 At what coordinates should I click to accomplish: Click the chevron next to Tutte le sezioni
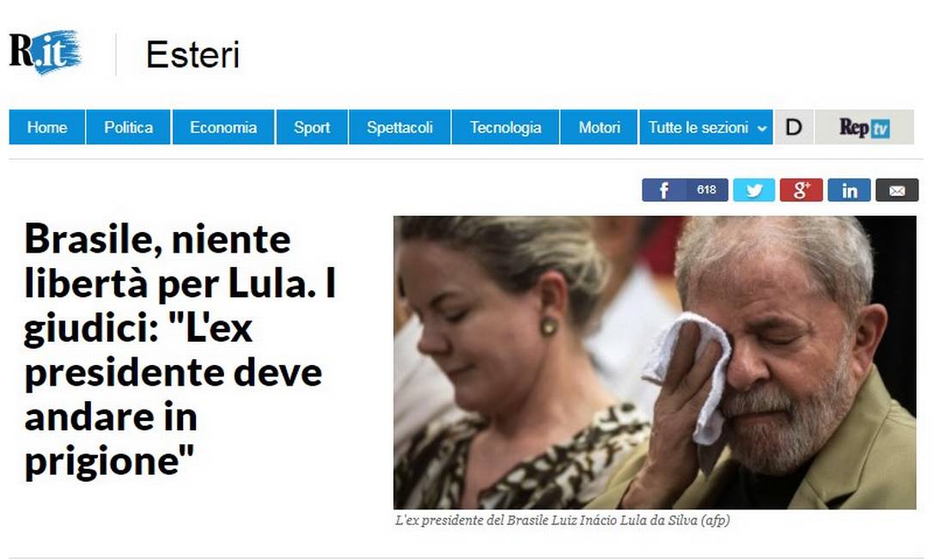pos(762,128)
